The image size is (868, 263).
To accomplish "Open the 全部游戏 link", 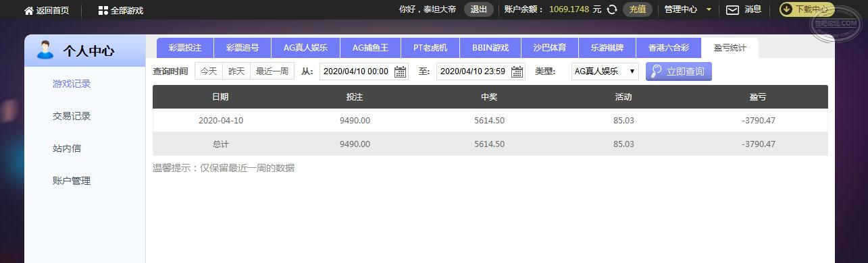I will (127, 11).
